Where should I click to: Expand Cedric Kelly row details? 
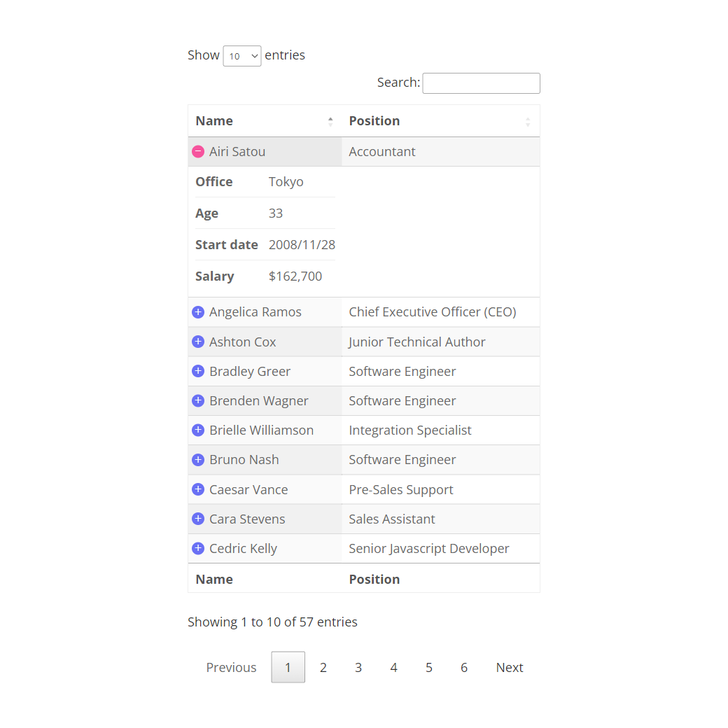198,548
